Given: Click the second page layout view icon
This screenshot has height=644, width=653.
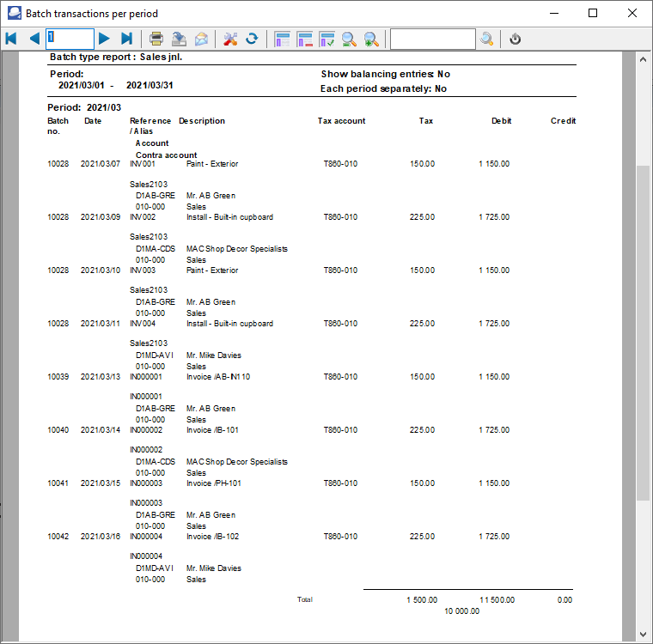Looking at the screenshot, I should (304, 39).
